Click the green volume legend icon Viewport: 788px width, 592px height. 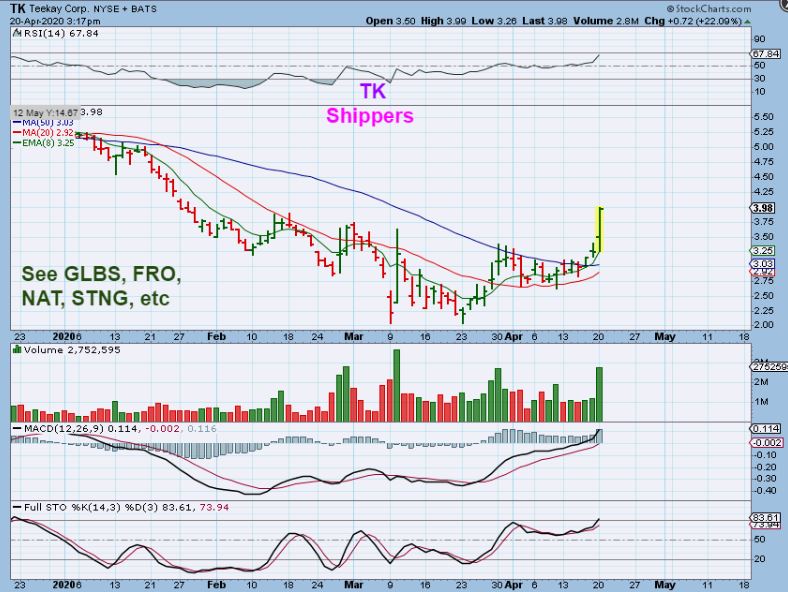point(17,349)
